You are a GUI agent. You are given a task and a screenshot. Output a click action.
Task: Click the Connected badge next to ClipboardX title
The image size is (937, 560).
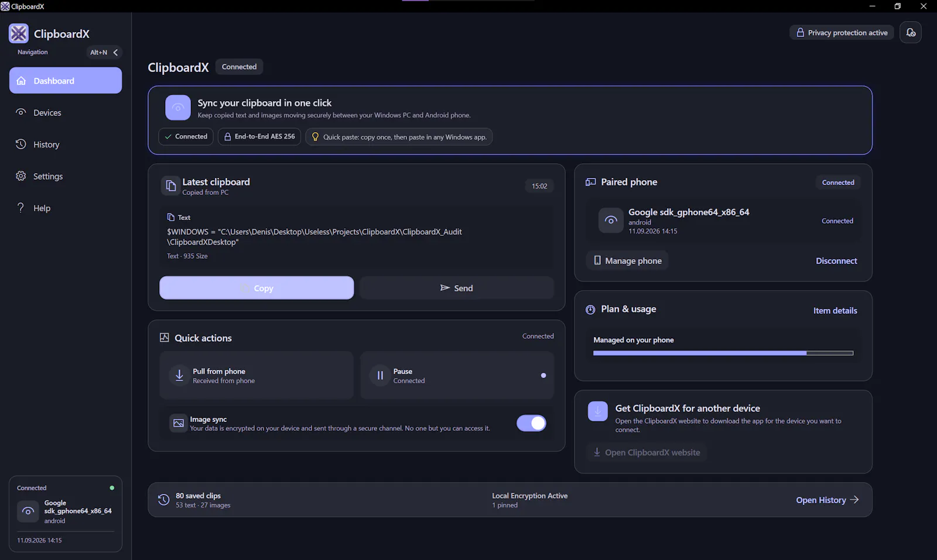coord(239,67)
